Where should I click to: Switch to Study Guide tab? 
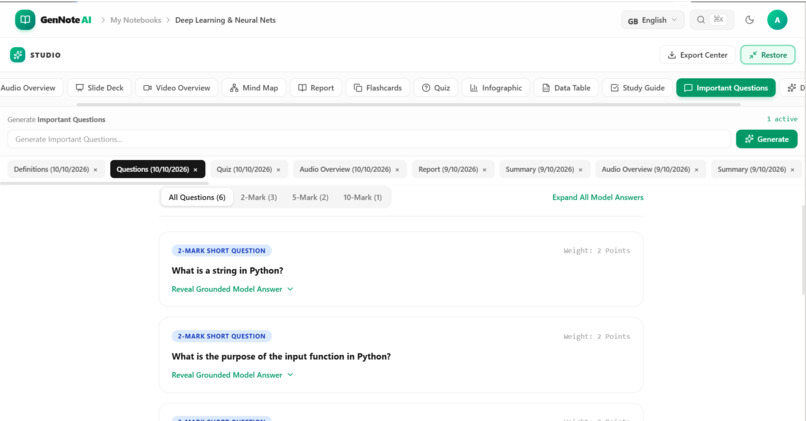point(637,88)
